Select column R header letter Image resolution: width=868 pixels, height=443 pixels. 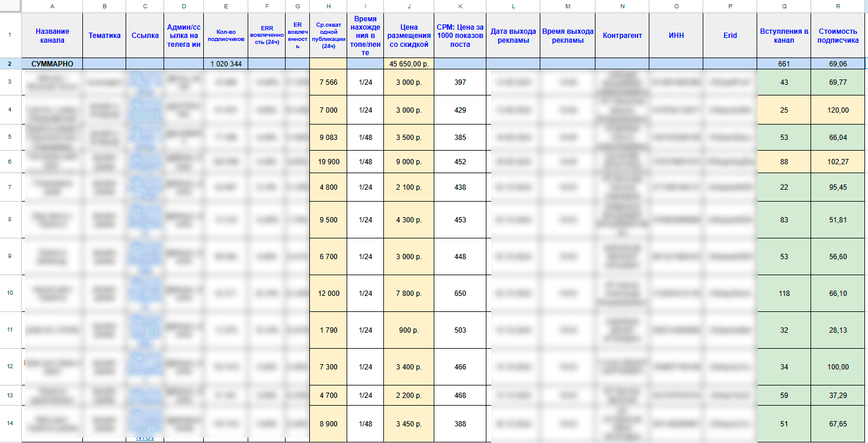[x=838, y=6]
